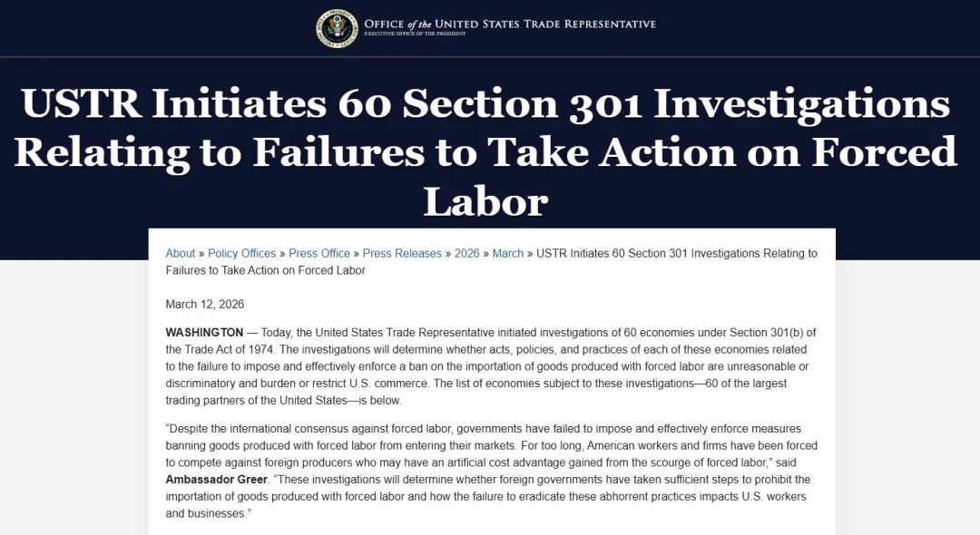Go to the Policy Offices breadcrumb
This screenshot has height=535, width=980.
click(241, 254)
